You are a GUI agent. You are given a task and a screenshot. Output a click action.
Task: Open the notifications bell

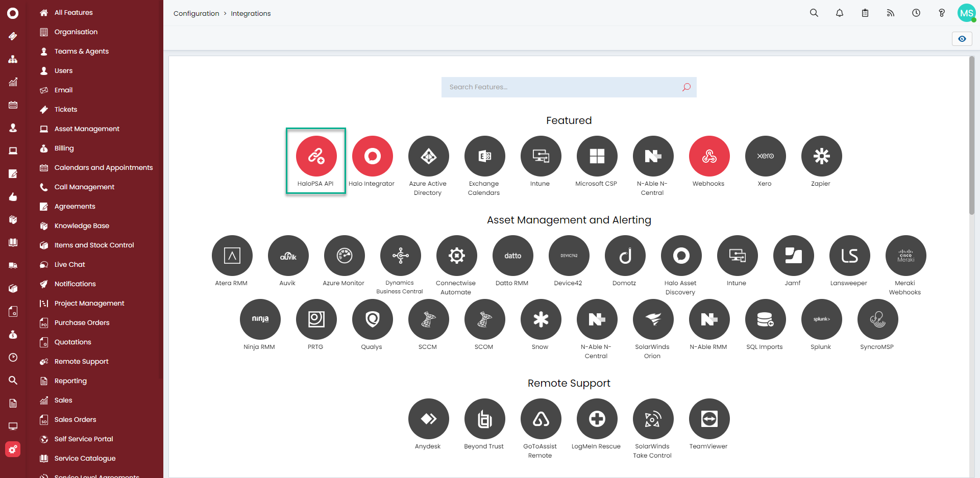pos(840,13)
